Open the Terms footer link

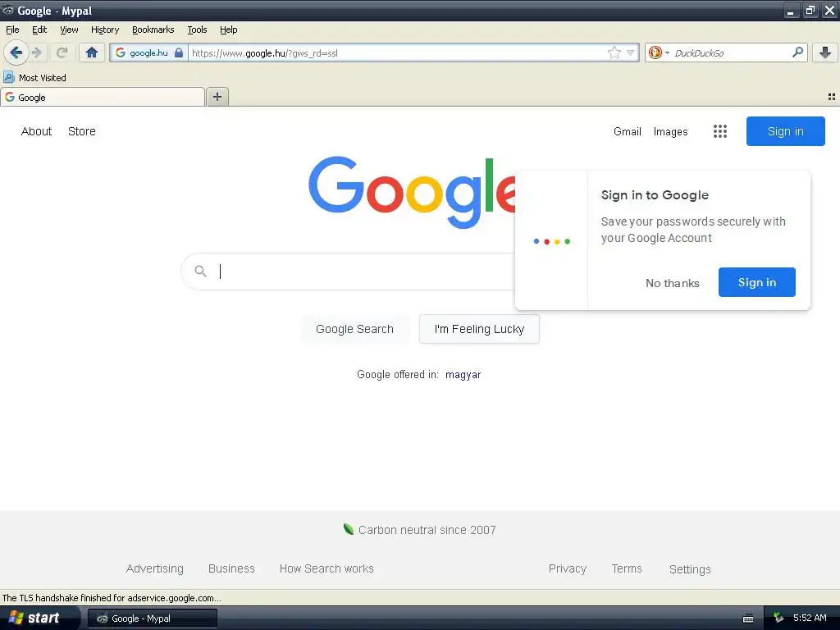[627, 568]
